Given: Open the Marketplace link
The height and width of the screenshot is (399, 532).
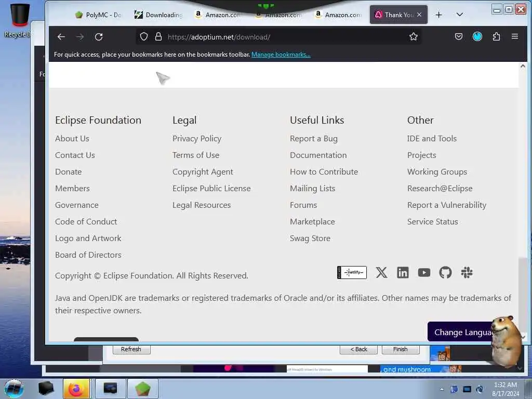Looking at the screenshot, I should point(312,221).
